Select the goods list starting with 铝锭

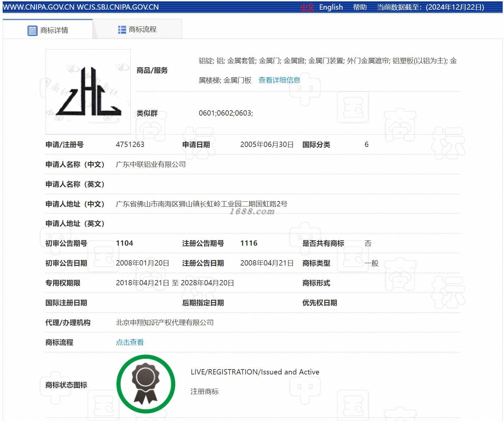point(328,70)
